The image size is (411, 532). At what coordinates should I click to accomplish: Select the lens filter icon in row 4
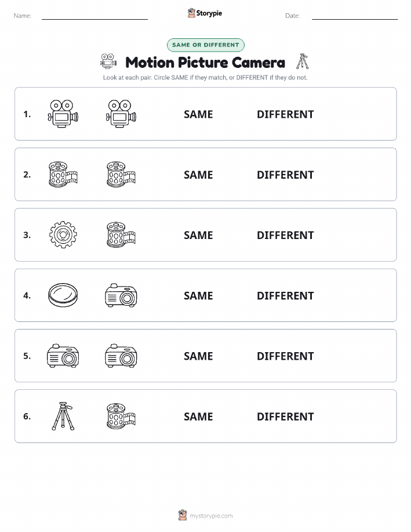point(63,295)
